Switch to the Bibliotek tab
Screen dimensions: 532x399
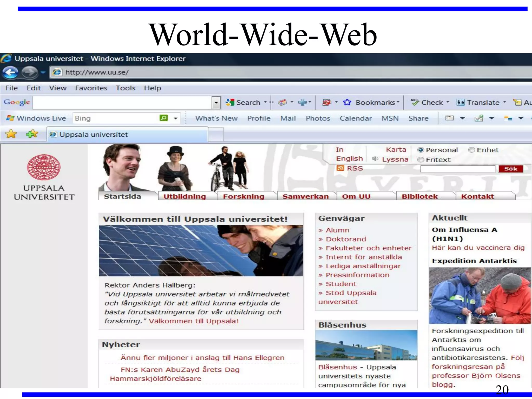[x=425, y=196]
